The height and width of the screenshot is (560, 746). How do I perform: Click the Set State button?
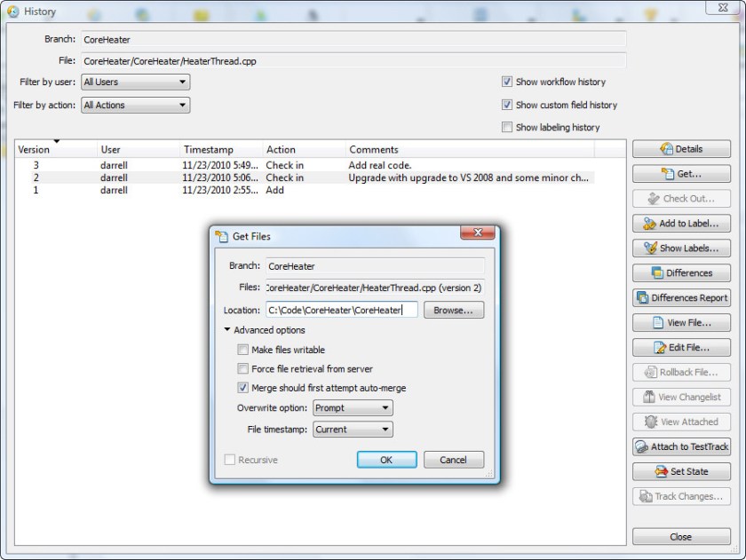(x=681, y=472)
